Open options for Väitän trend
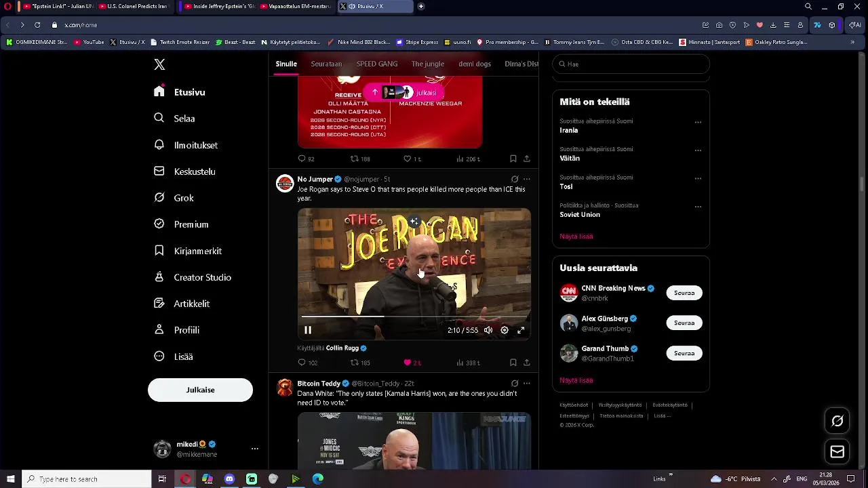Viewport: 868px width, 488px height. tap(698, 150)
